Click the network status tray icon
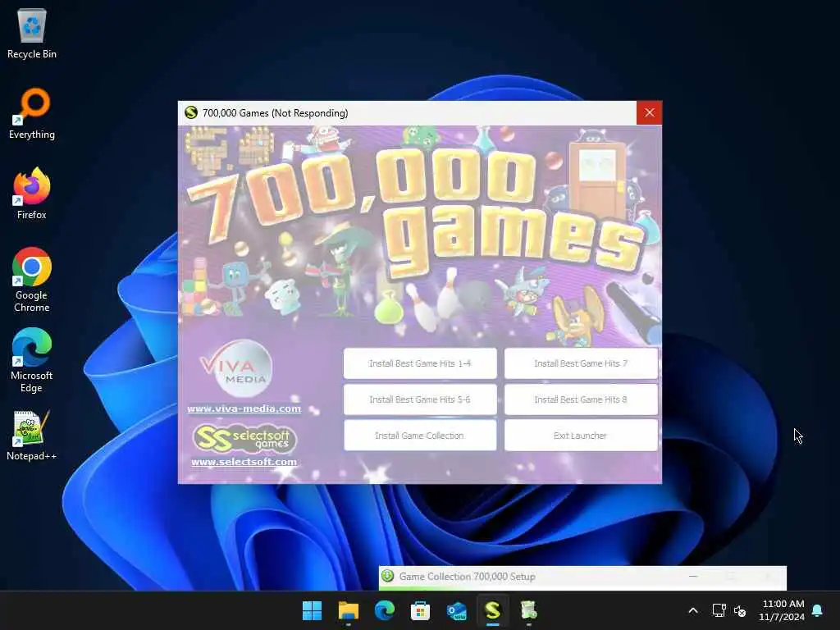840x630 pixels. (x=719, y=610)
